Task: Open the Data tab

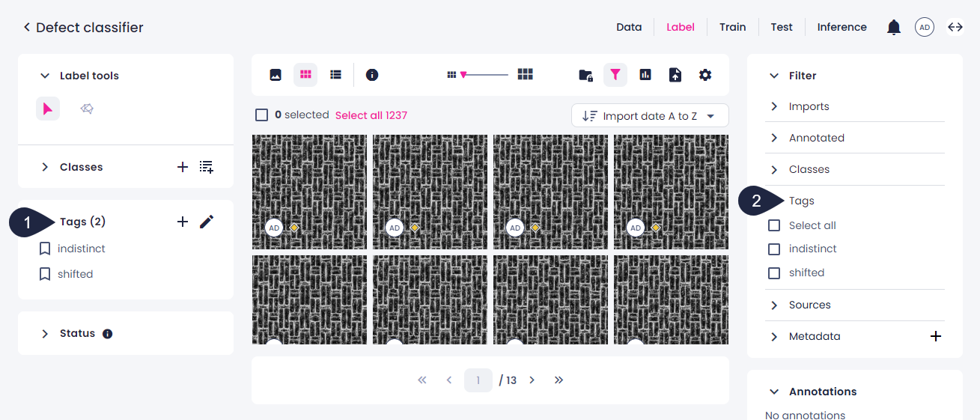Action: point(629,27)
